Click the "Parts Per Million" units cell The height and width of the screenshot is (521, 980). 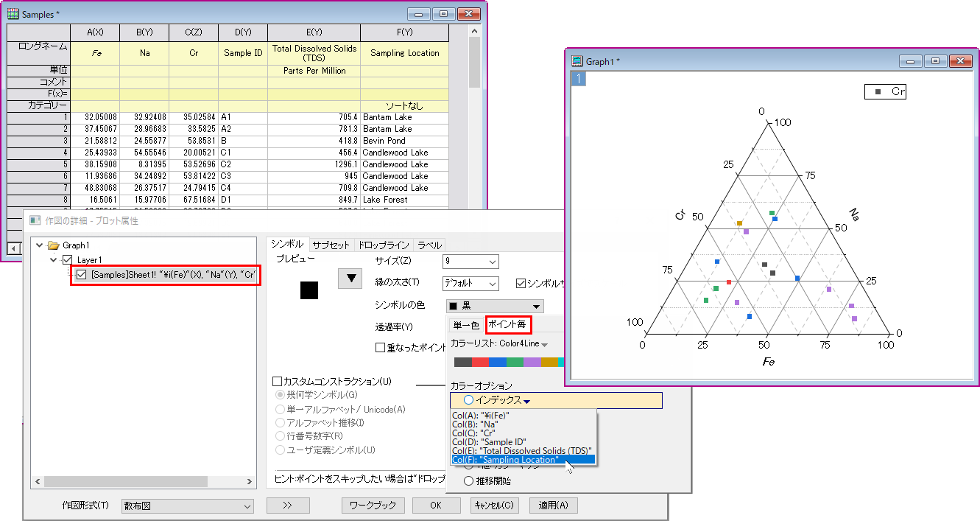314,71
